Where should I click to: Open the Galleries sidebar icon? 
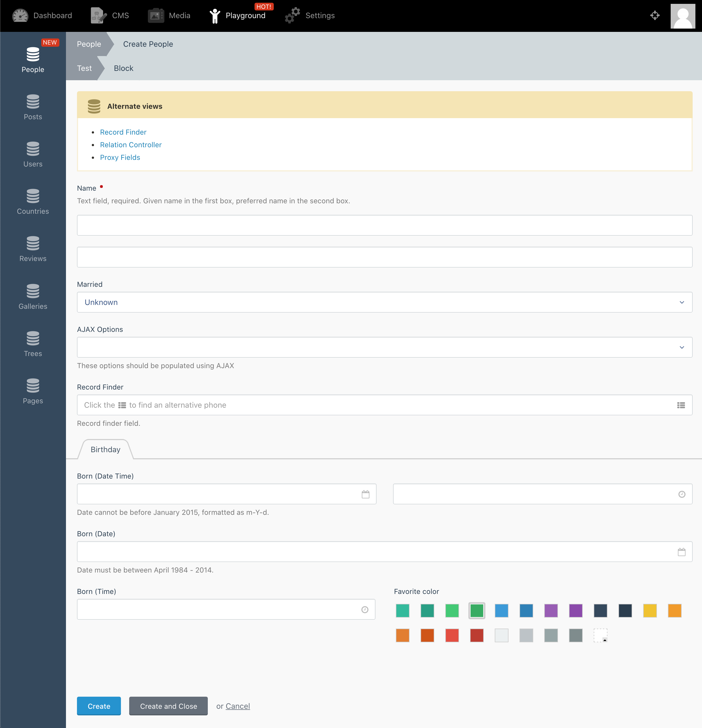click(33, 296)
